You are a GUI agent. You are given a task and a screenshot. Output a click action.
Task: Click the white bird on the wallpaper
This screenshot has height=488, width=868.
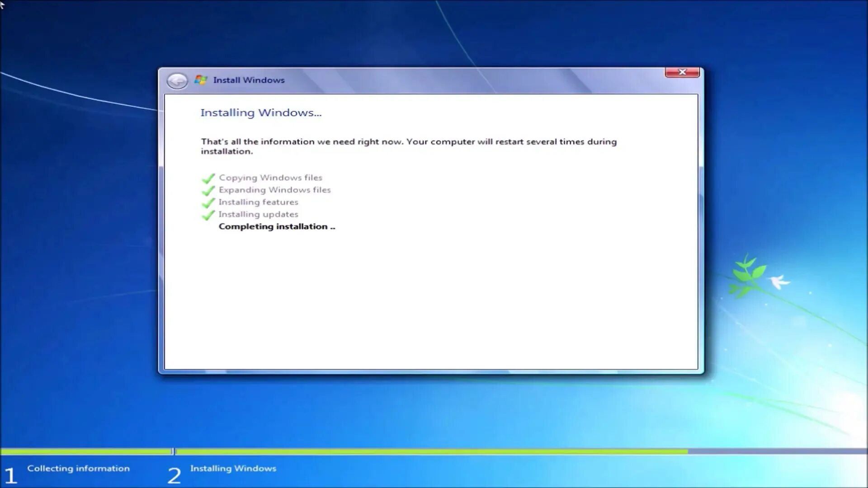point(779,281)
